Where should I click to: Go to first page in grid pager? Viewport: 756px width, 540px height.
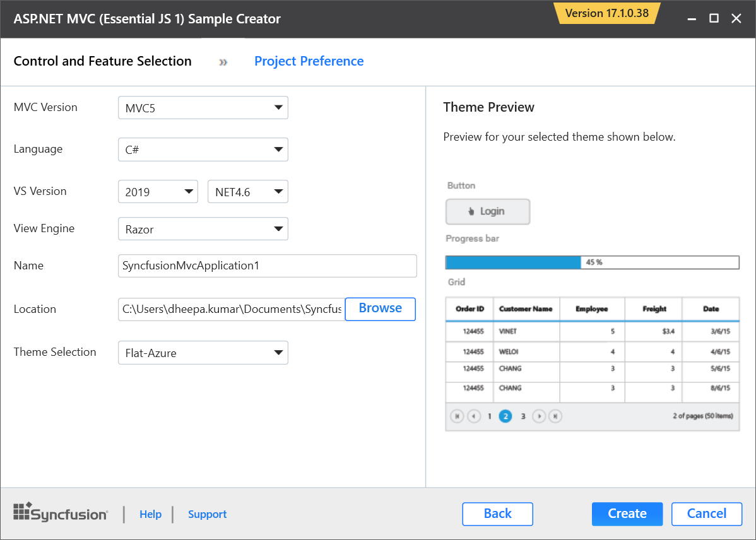[457, 416]
